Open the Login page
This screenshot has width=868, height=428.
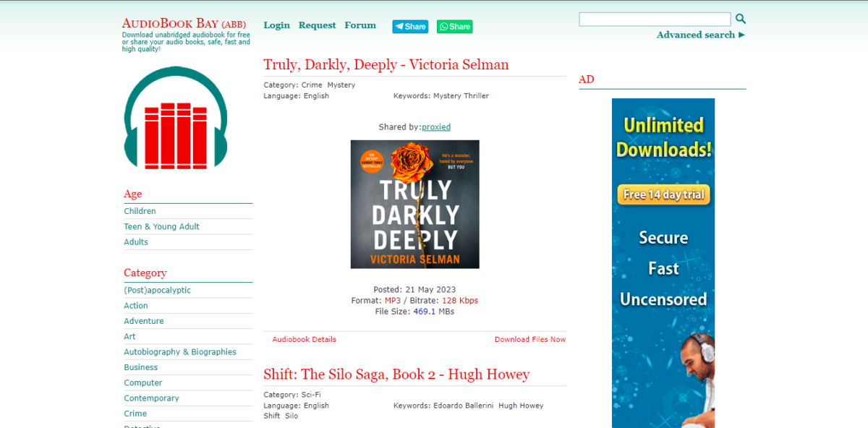click(276, 25)
